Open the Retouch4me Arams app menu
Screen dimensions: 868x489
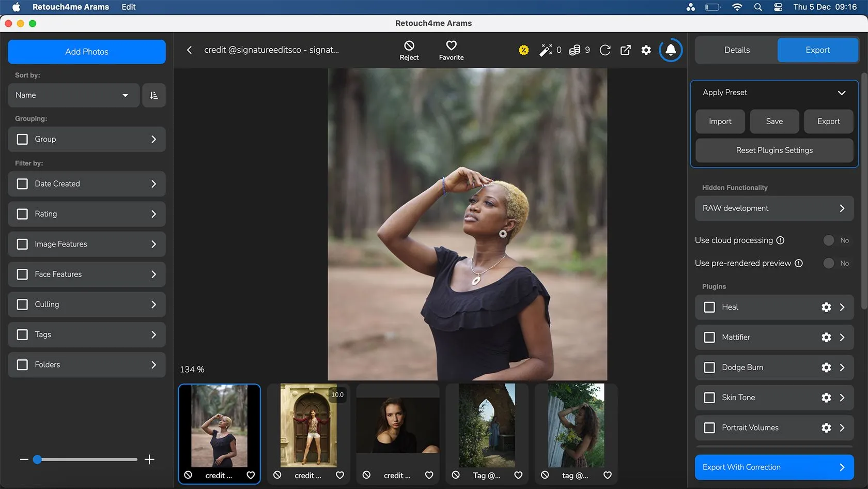(x=71, y=7)
